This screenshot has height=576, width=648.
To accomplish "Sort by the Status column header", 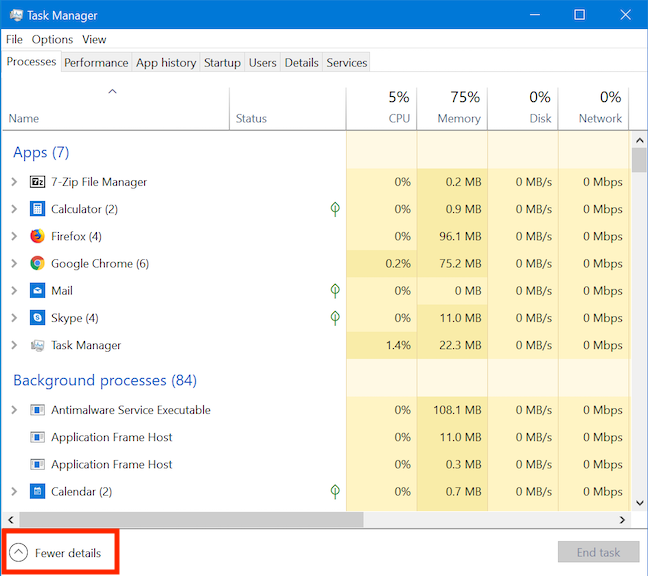I will (x=288, y=109).
